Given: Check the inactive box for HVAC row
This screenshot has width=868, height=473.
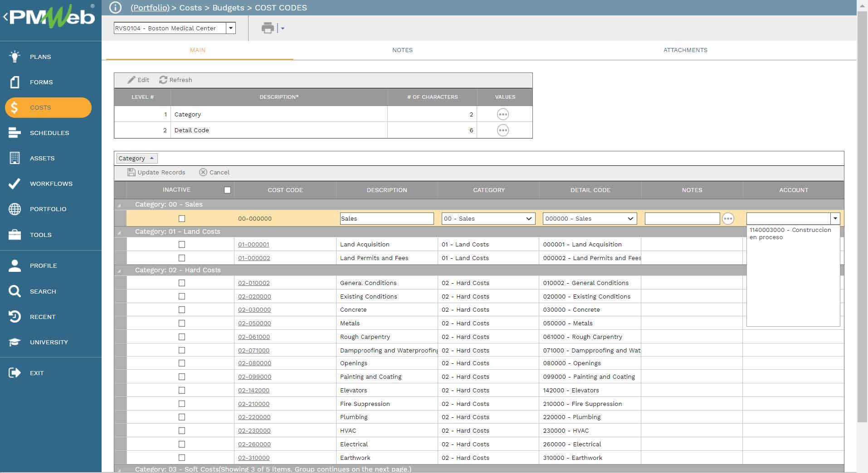Looking at the screenshot, I should pyautogui.click(x=182, y=431).
